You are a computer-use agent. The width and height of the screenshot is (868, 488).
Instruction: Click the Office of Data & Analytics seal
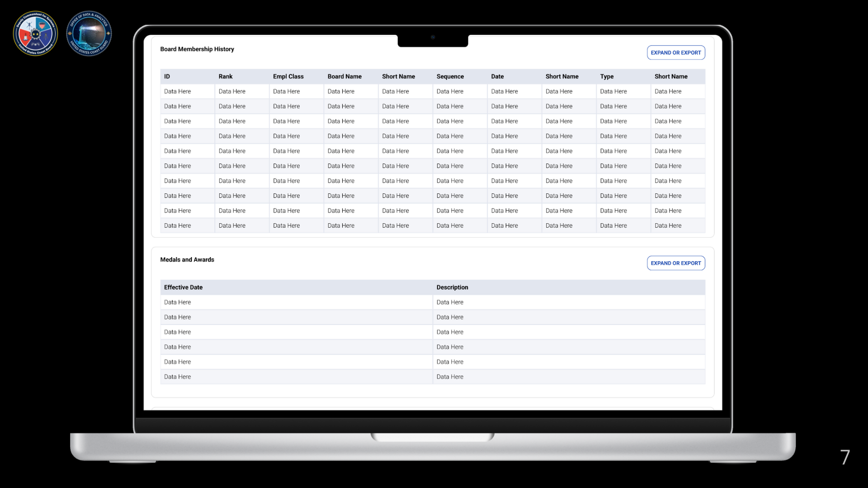click(89, 33)
